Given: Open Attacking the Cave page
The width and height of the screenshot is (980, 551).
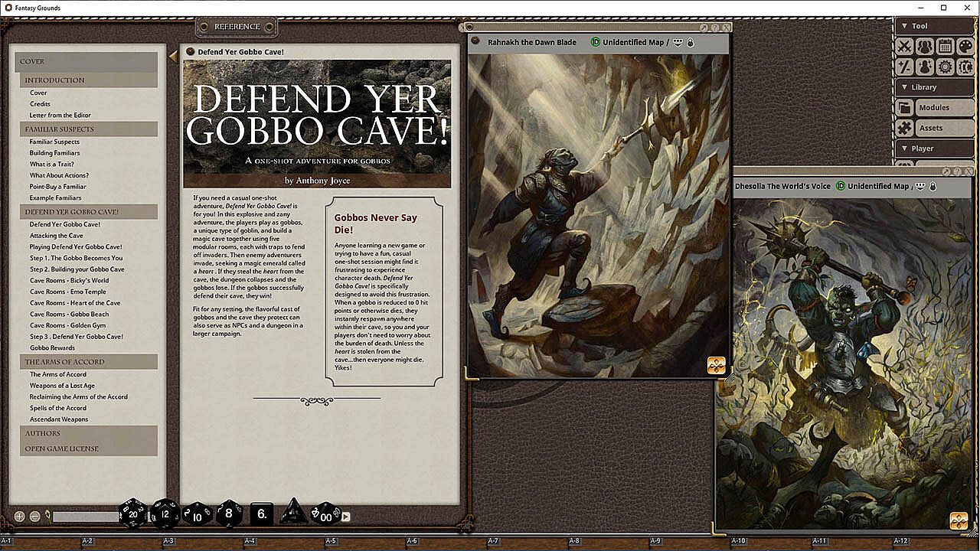Looking at the screenshot, I should point(57,236).
